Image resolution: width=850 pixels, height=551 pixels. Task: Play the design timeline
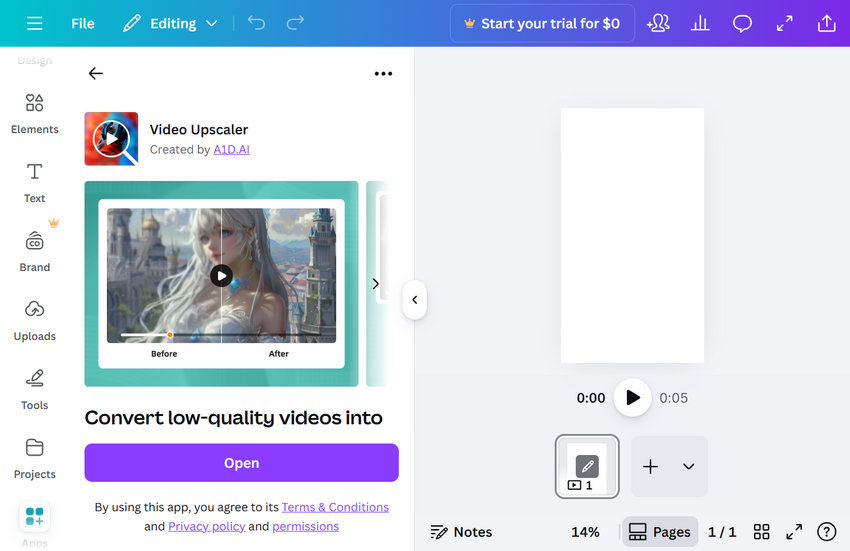click(632, 398)
